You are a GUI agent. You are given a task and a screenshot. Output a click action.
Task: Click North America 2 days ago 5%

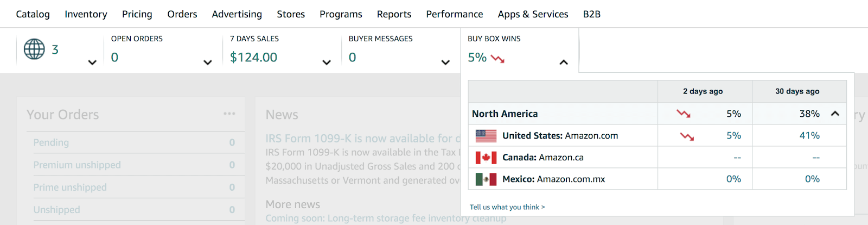(x=733, y=114)
